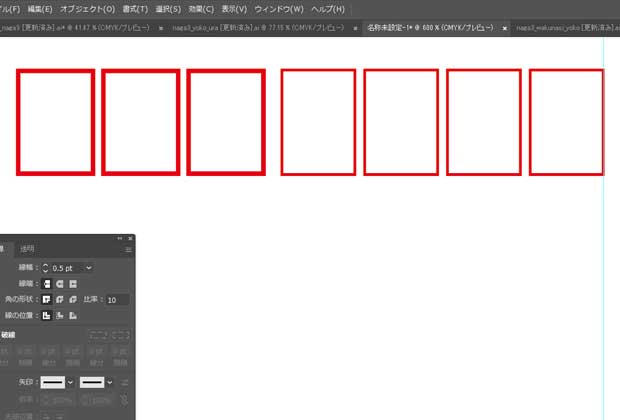Open the end arrowhead dropdown
Image resolution: width=620 pixels, height=420 pixels.
(x=110, y=382)
